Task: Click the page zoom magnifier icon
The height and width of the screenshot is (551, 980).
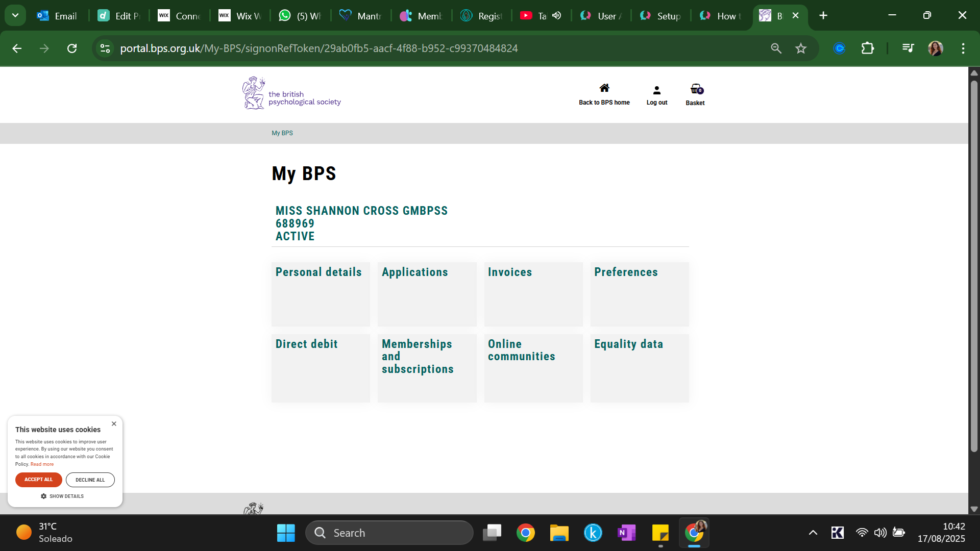Action: point(776,48)
